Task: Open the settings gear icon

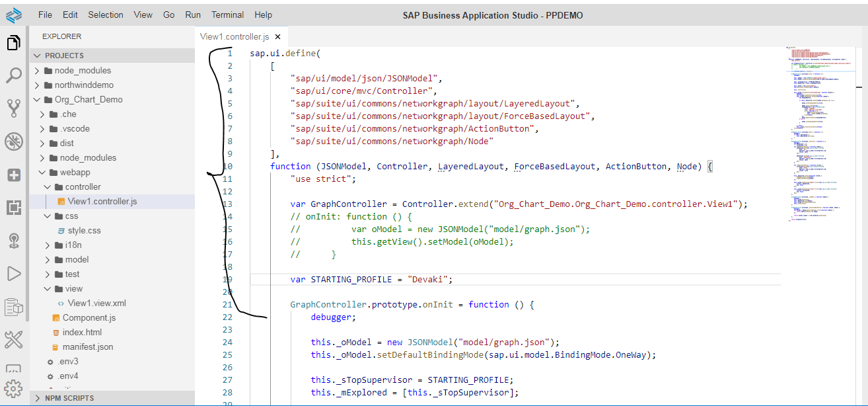Action: pyautogui.click(x=13, y=388)
